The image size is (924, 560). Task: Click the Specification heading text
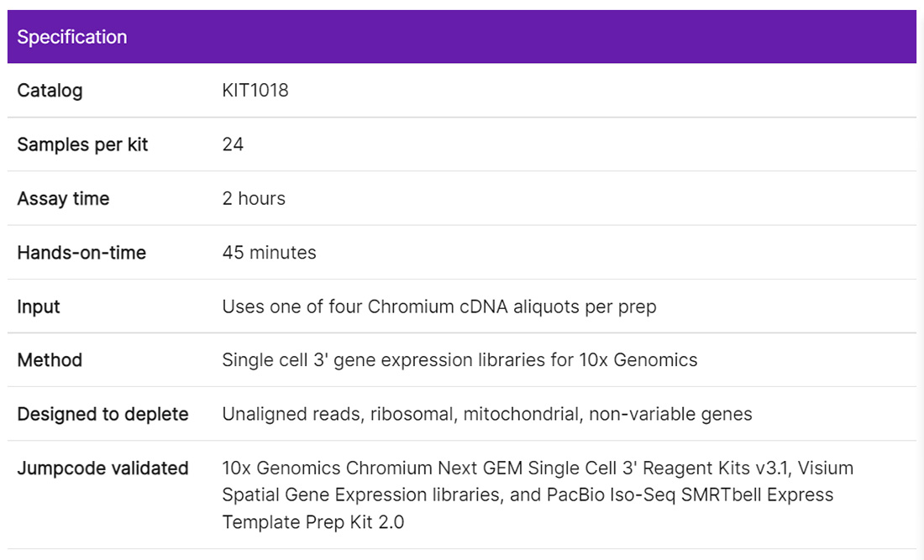coord(72,37)
